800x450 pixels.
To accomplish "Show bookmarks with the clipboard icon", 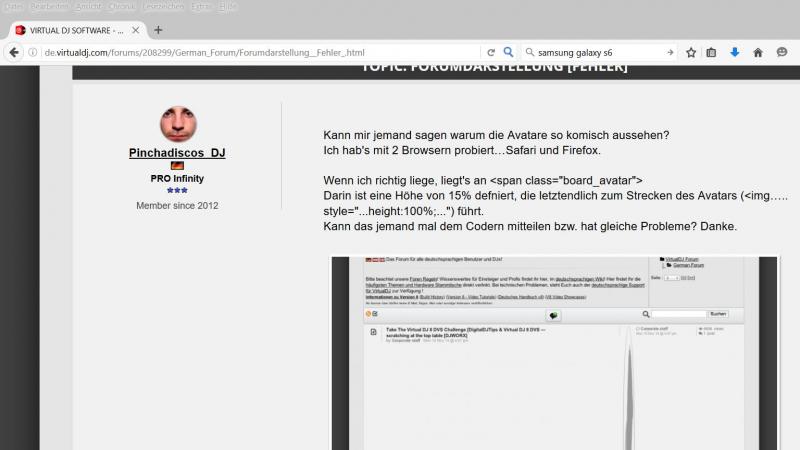I will click(x=711, y=52).
